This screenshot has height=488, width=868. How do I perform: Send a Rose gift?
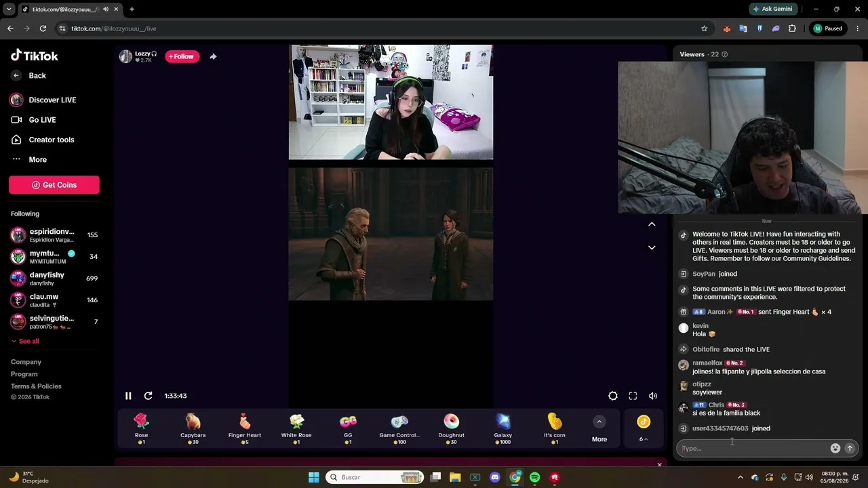tap(141, 428)
